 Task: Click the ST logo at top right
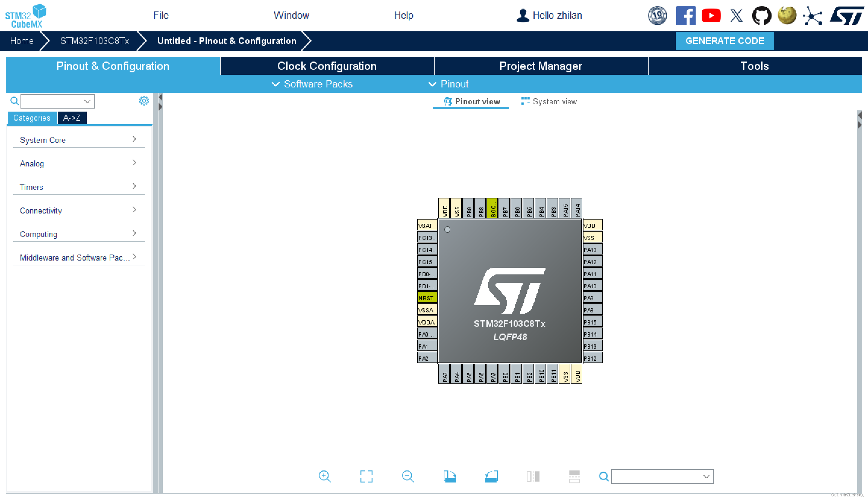[847, 15]
